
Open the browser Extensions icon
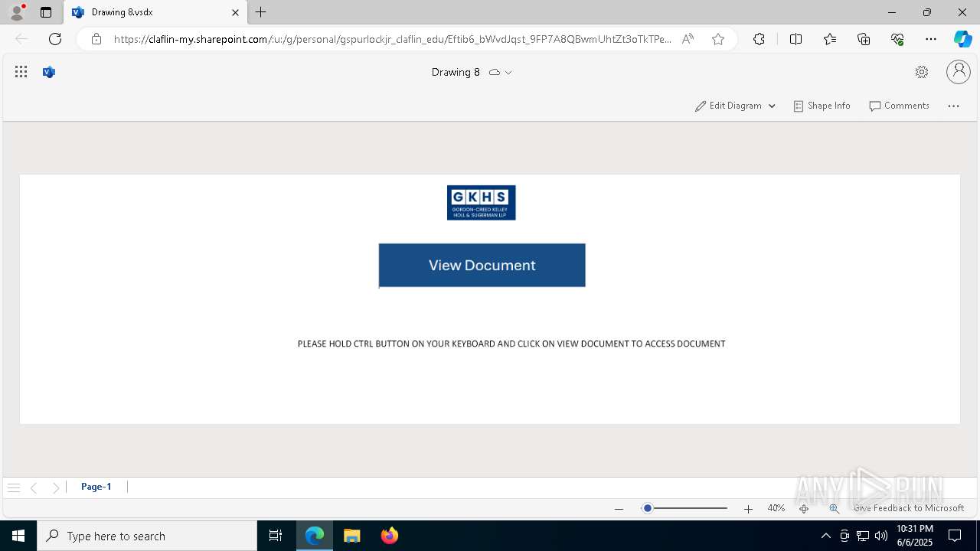759,39
